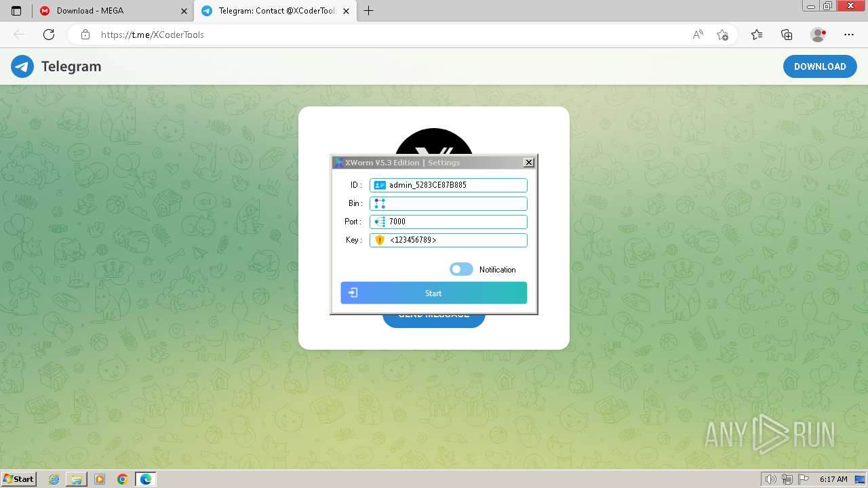Viewport: 868px width, 488px height.
Task: Click the 6:17 AM clock
Action: [833, 479]
